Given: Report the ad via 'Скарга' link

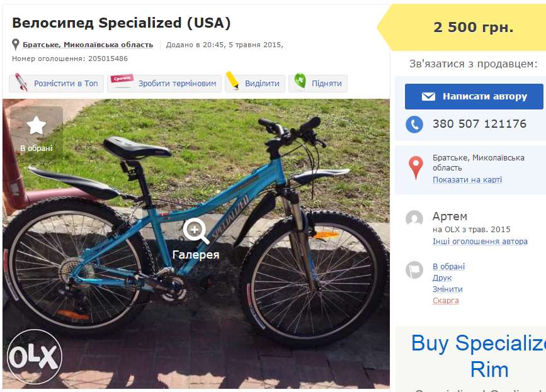Looking at the screenshot, I should click(445, 301).
